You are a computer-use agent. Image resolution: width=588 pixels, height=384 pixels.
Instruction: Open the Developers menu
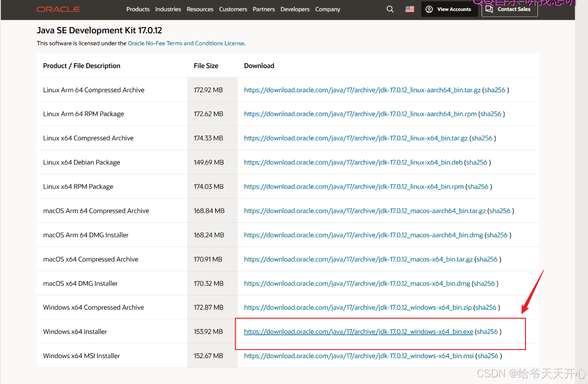coord(295,9)
